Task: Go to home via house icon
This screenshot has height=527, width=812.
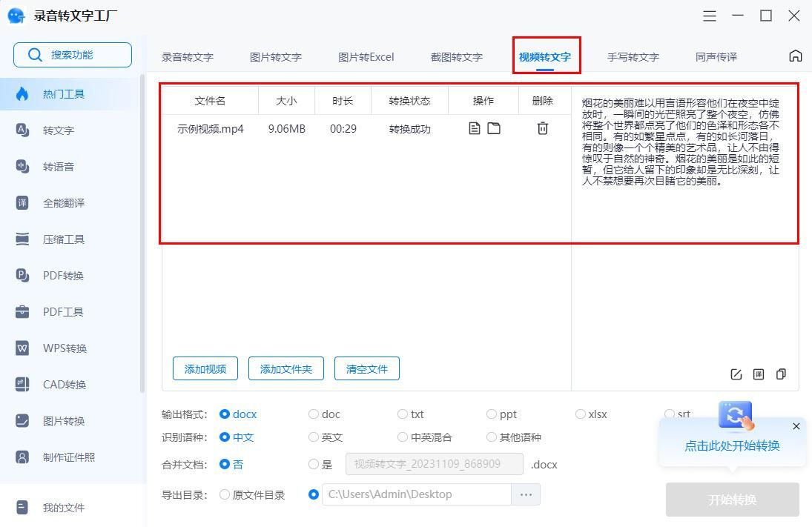Action: coord(796,56)
